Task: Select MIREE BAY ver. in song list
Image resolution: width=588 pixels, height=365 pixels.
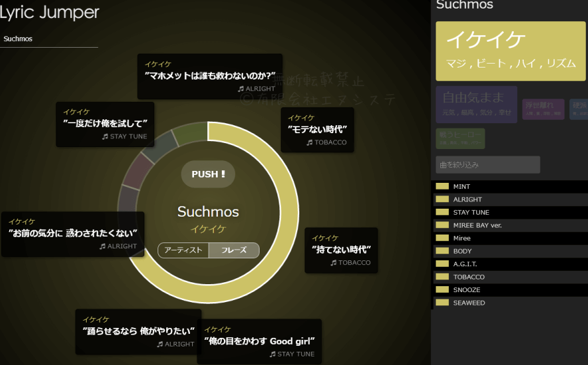Action: coord(511,225)
